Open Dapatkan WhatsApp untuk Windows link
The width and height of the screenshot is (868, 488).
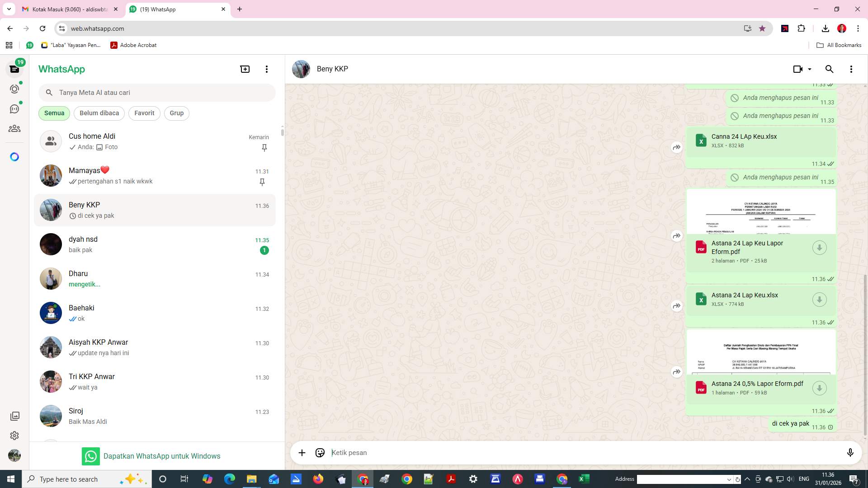(162, 456)
